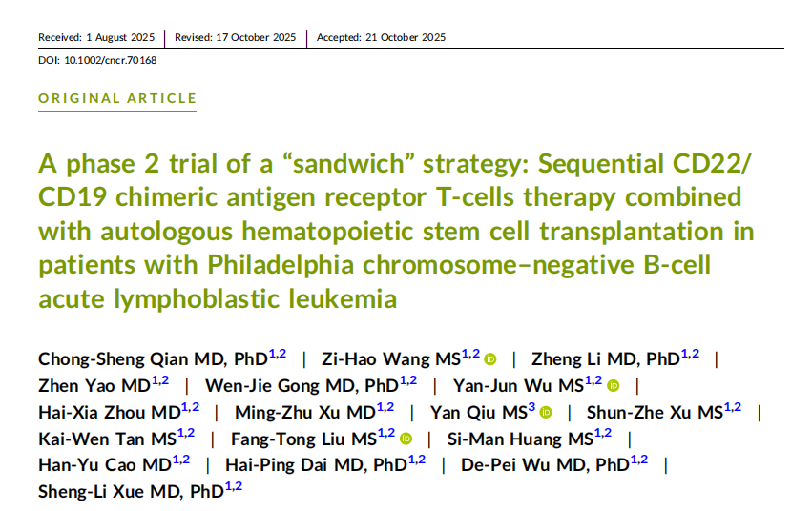Click affiliation superscript after Shun-Zhe Xu

point(733,407)
